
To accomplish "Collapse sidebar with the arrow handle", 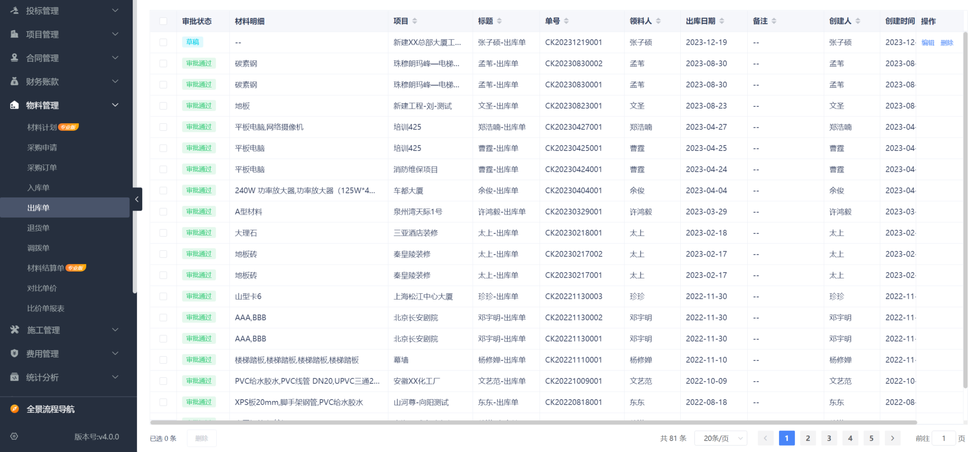I will point(137,199).
